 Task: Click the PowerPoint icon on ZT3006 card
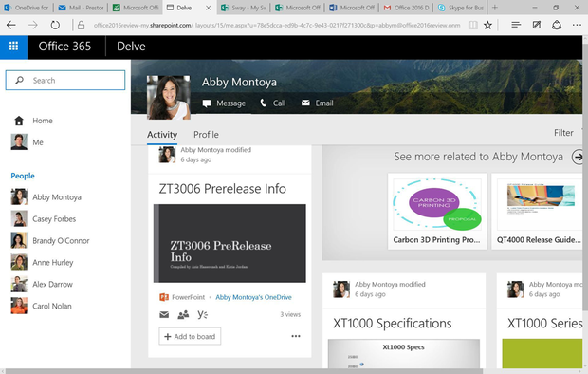(x=164, y=297)
